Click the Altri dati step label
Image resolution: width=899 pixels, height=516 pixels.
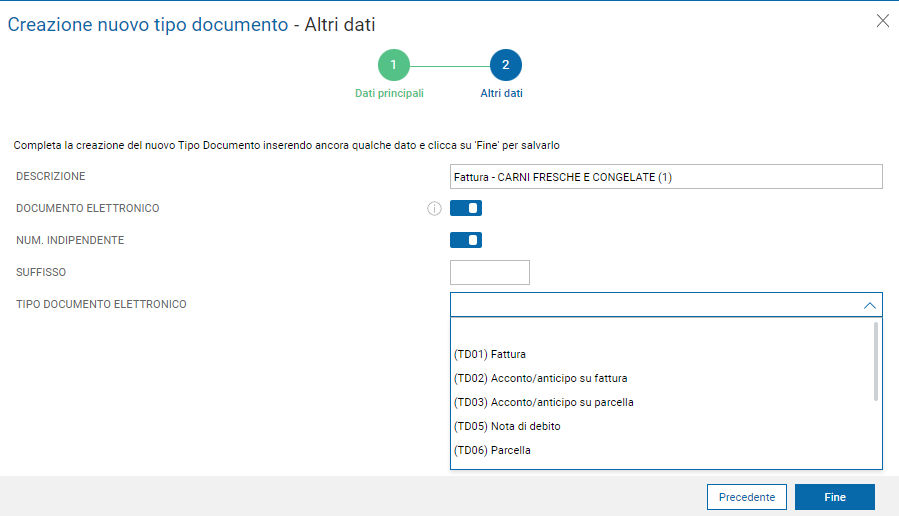(502, 93)
